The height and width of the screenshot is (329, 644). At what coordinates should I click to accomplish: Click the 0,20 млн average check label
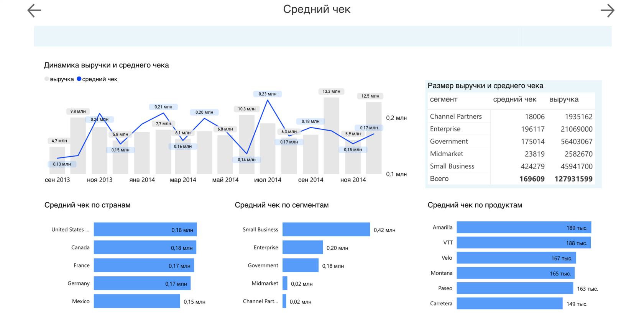click(204, 112)
